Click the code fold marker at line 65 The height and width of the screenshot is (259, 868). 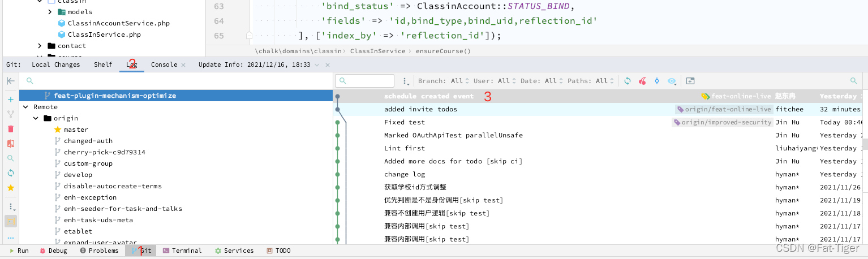click(249, 36)
